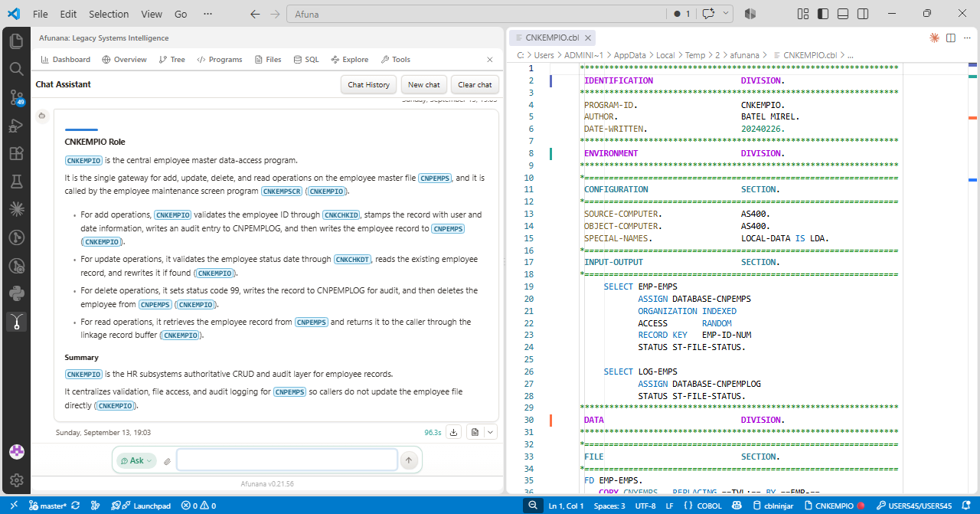Image resolution: width=980 pixels, height=514 pixels.
Task: Click the master* branch in status bar
Action: (x=47, y=506)
